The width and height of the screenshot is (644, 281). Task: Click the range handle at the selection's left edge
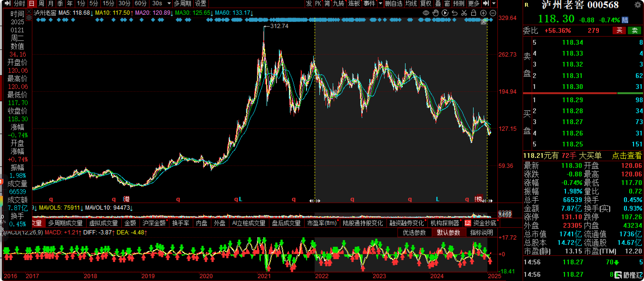pos(315,201)
